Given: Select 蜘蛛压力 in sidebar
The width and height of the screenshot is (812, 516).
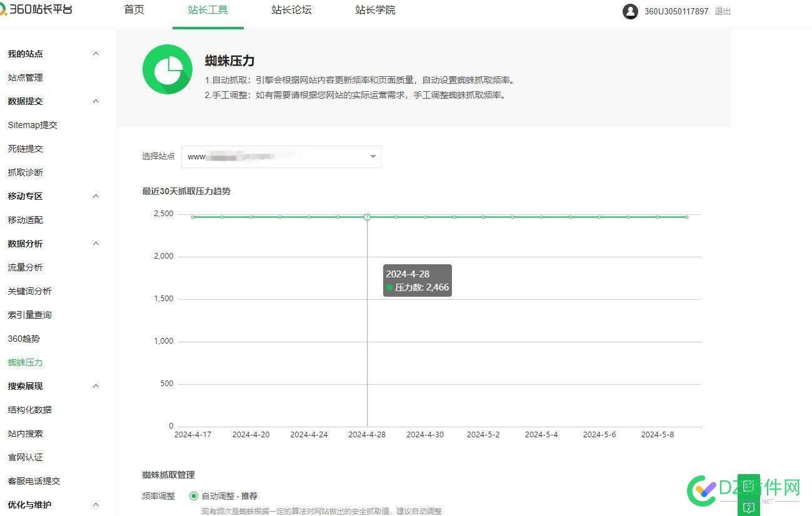Looking at the screenshot, I should click(x=26, y=362).
